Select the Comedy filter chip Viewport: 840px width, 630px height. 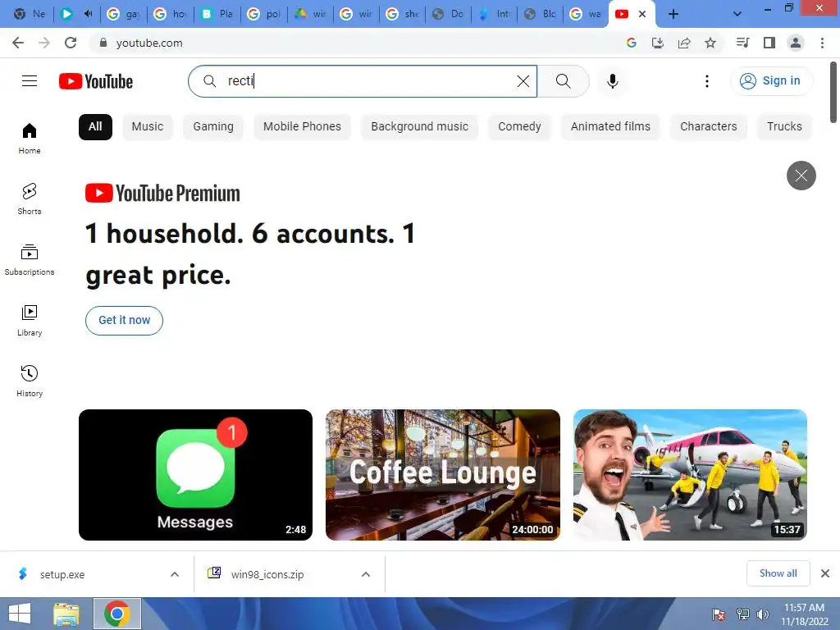click(519, 127)
